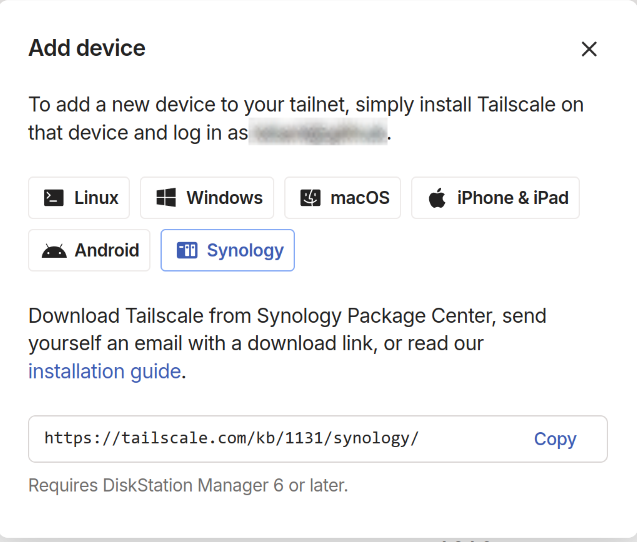Open the installation guide link
The height and width of the screenshot is (542, 637).
coord(105,372)
